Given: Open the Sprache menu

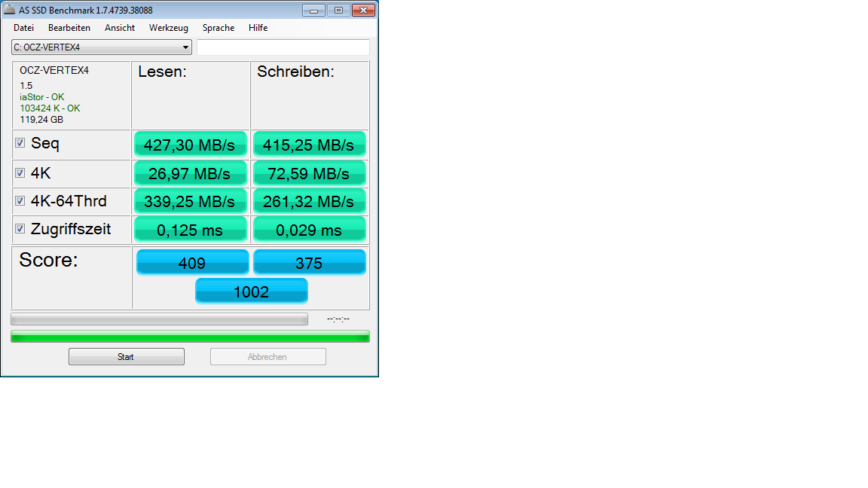Looking at the screenshot, I should [x=218, y=28].
